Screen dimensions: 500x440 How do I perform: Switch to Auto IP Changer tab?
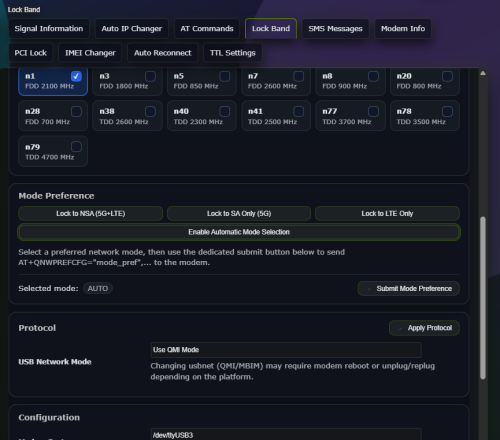tap(132, 29)
